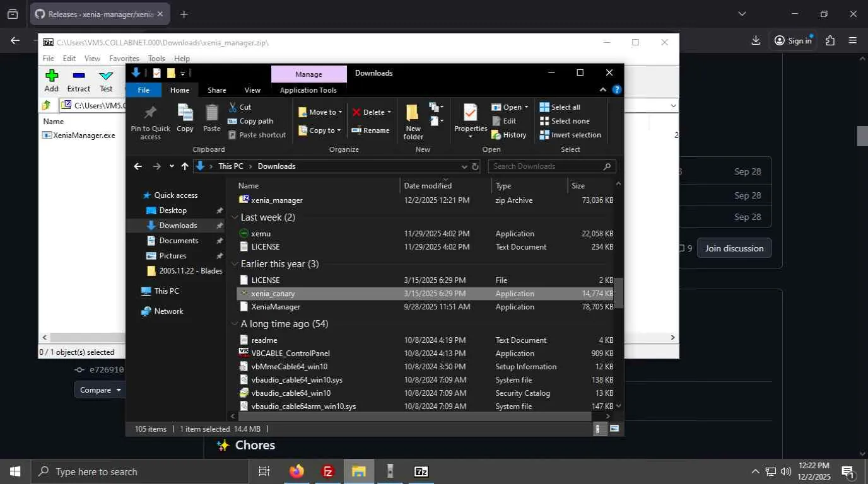Click the Compare button on GitHub page
The height and width of the screenshot is (484, 868).
click(100, 390)
